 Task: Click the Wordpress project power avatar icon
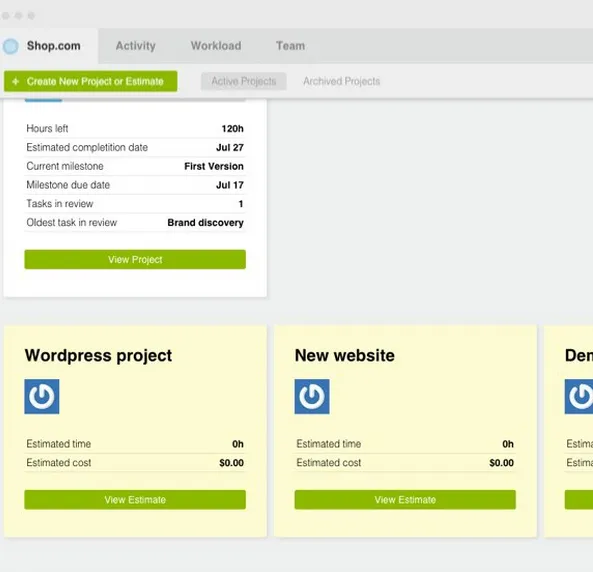coord(42,396)
